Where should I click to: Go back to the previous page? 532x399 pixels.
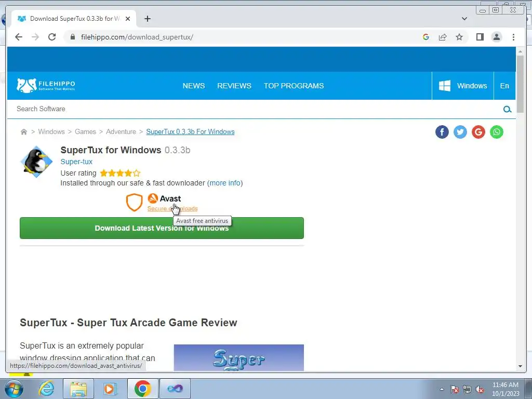pyautogui.click(x=19, y=37)
